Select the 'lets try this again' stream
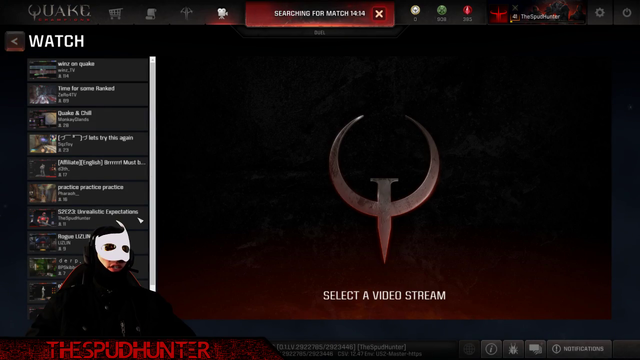Image resolution: width=640 pixels, height=360 pixels. pyautogui.click(x=87, y=143)
